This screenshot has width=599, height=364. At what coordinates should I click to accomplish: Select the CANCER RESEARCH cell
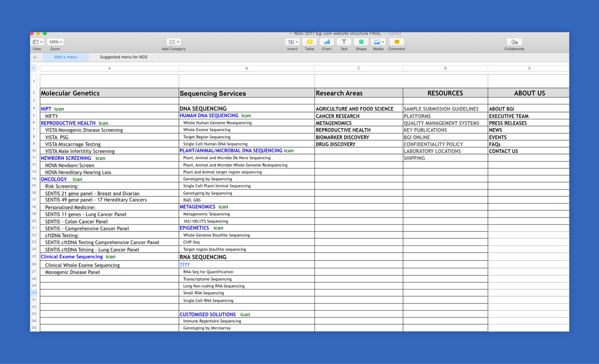(x=359, y=116)
